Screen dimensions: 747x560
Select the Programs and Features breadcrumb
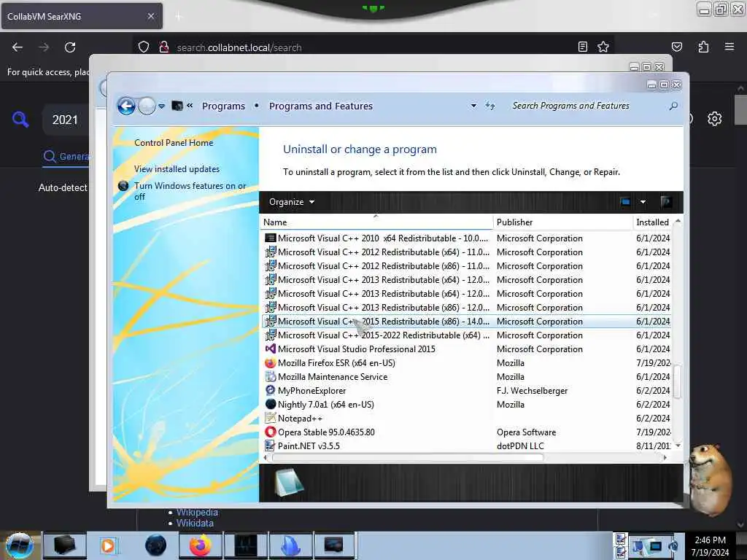coord(321,106)
